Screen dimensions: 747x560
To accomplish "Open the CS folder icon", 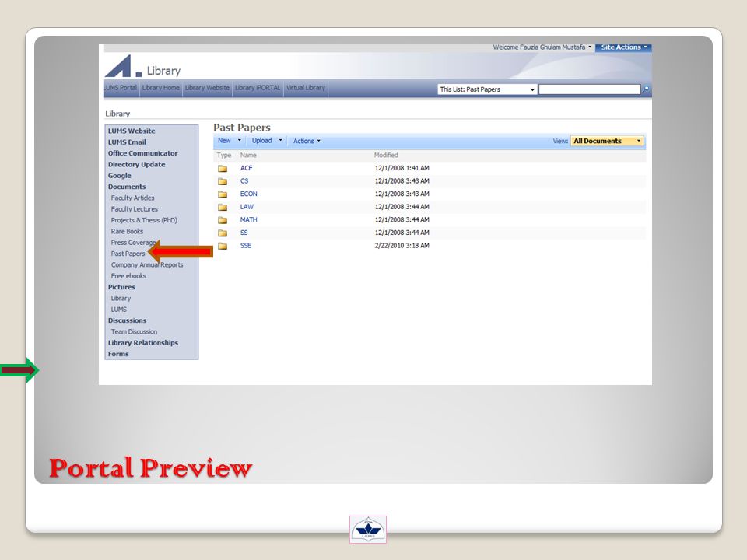I will pyautogui.click(x=223, y=181).
